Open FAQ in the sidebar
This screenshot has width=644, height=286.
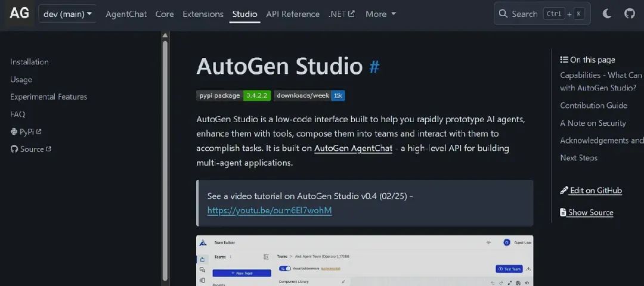[x=18, y=114]
